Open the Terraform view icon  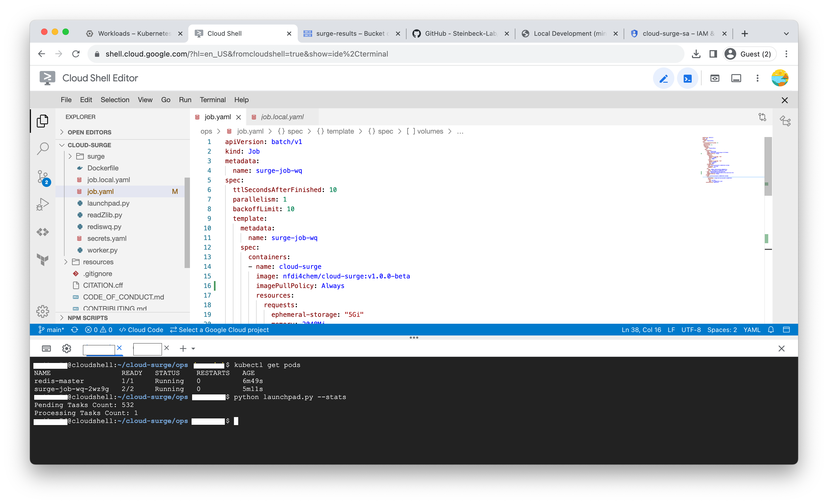(42, 259)
